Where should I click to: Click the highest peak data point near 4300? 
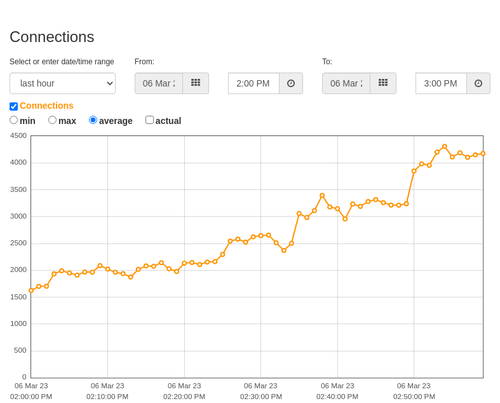444,146
